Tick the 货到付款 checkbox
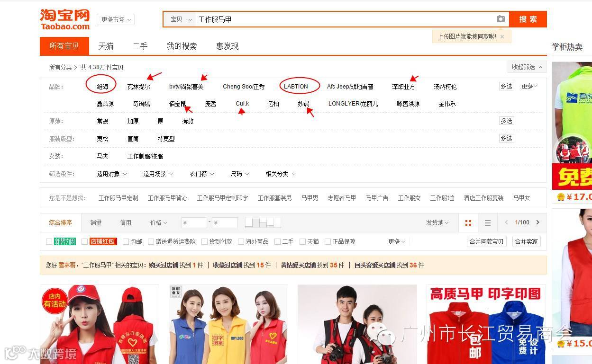The height and width of the screenshot is (364, 592). 204,241
